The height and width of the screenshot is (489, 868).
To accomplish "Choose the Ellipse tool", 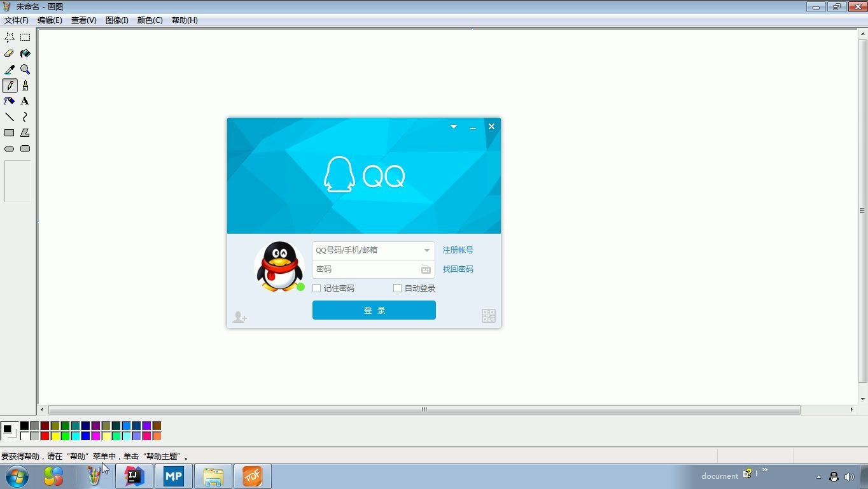I will pos(10,149).
